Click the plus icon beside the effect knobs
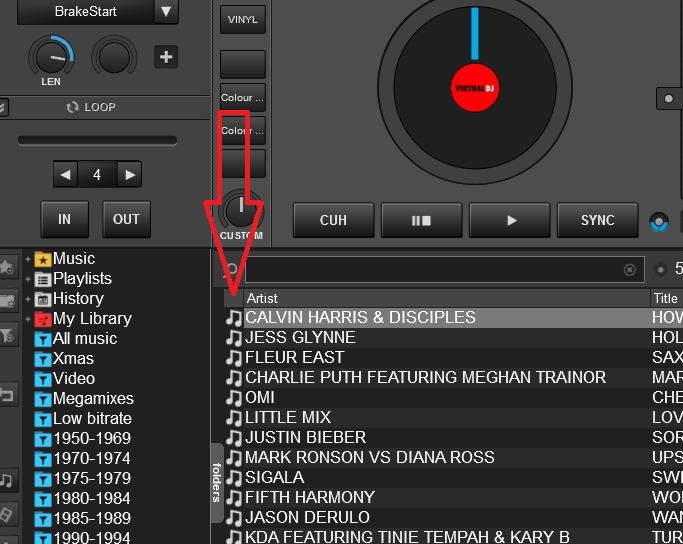Viewport: 683px width, 544px height. tap(166, 57)
